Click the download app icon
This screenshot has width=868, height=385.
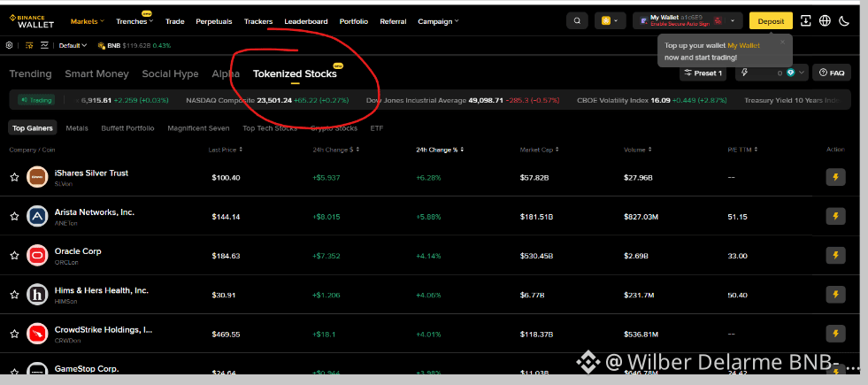(806, 21)
